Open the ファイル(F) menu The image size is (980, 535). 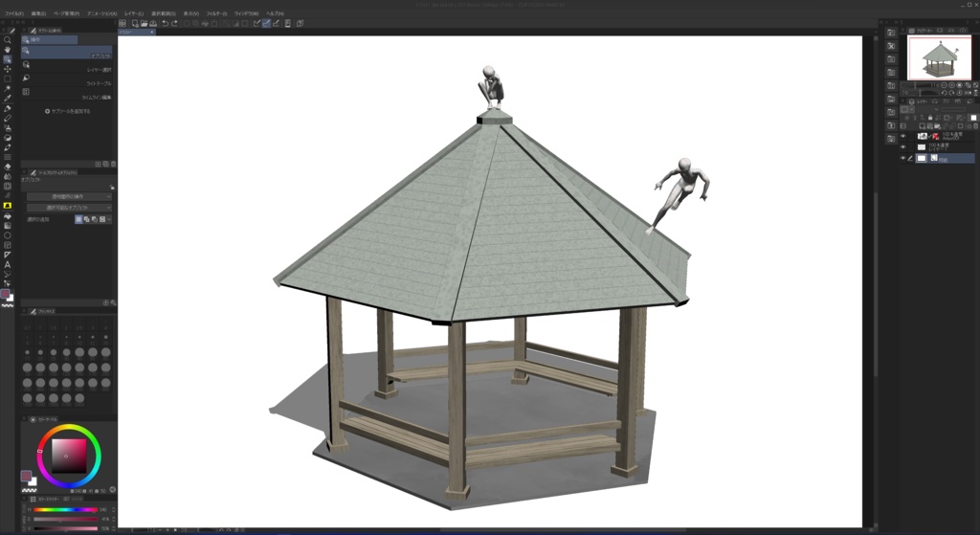pyautogui.click(x=13, y=13)
